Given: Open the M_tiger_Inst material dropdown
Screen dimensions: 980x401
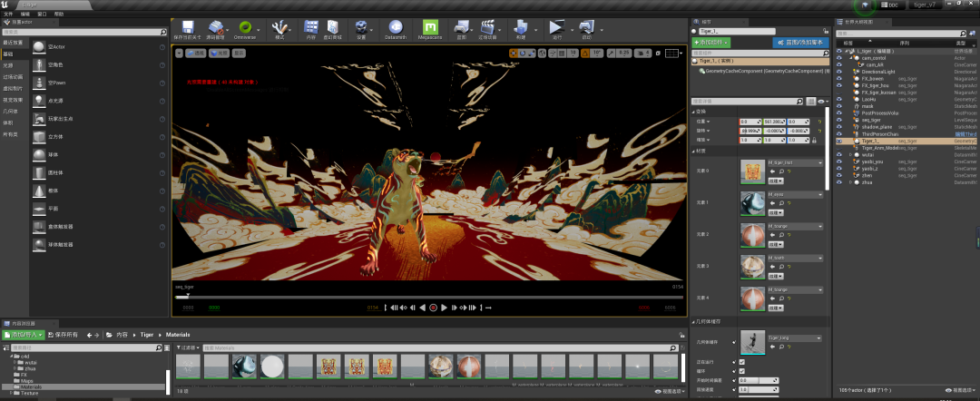Looking at the screenshot, I should pos(796,162).
